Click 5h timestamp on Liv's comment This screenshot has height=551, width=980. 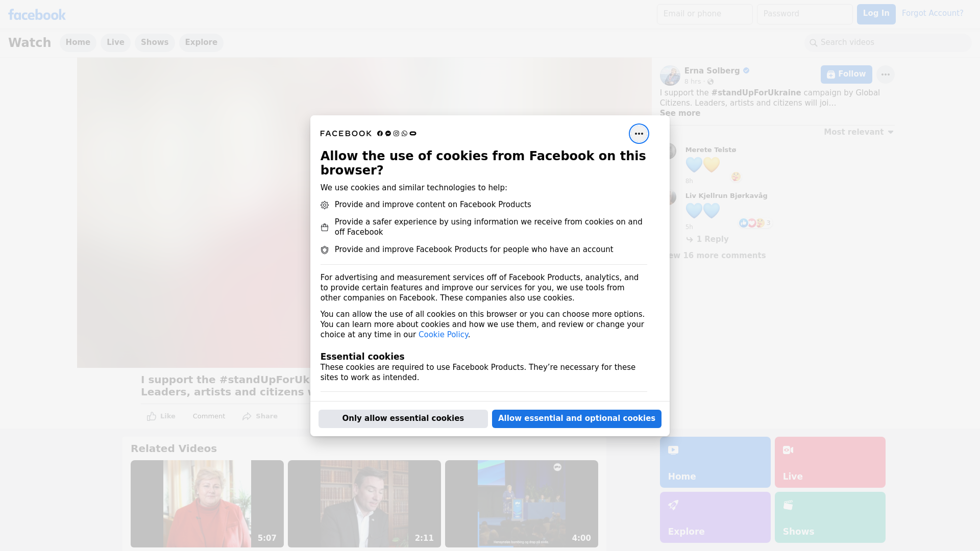coord(689,227)
